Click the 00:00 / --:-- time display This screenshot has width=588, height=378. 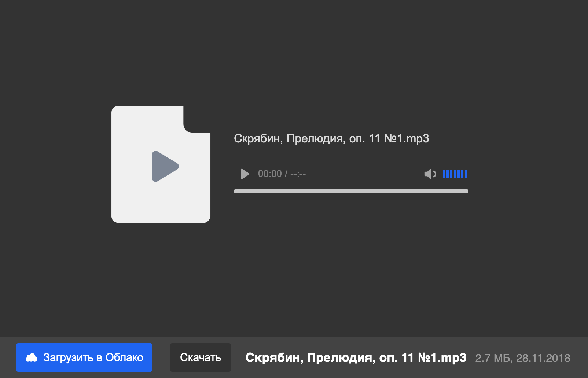[282, 174]
